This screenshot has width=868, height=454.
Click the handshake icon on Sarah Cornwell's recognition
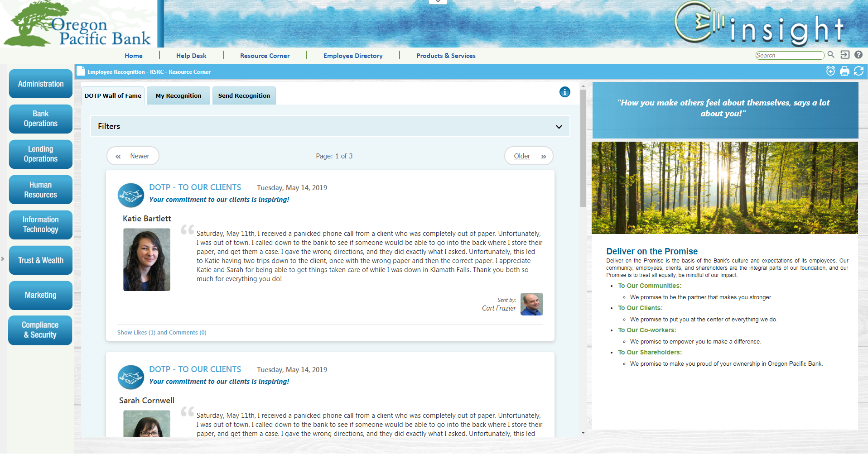[x=131, y=377]
